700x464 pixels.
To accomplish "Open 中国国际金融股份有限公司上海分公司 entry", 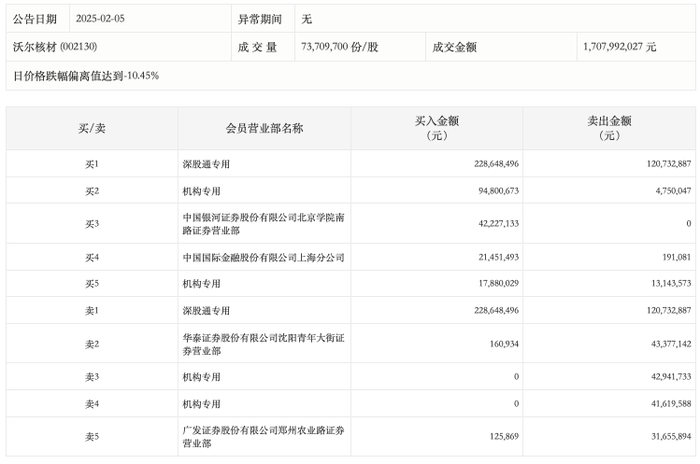I will coord(263,257).
